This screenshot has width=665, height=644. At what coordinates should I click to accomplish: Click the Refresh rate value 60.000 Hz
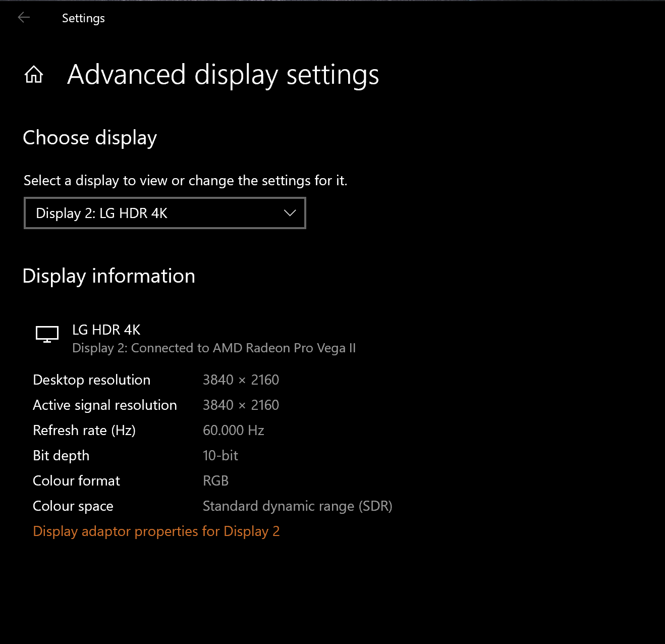point(233,430)
